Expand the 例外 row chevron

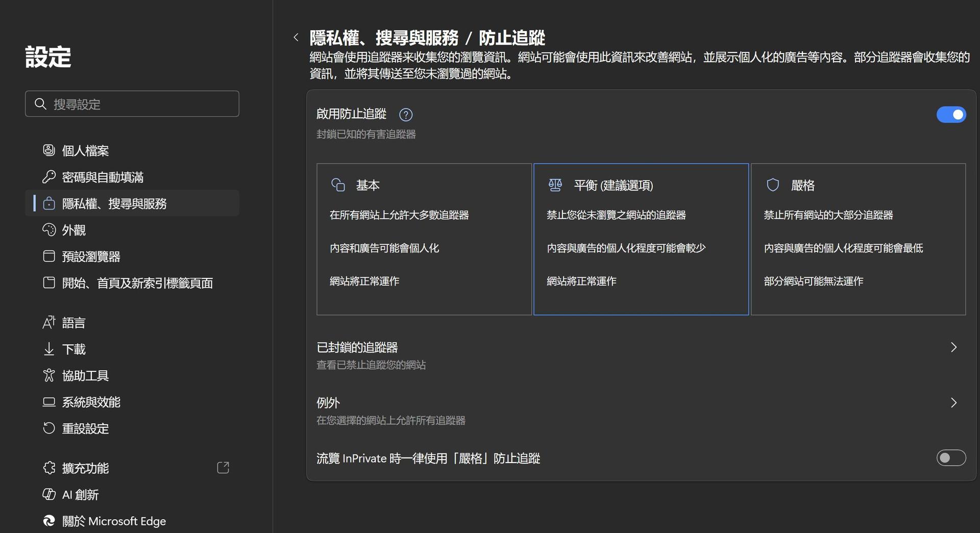point(953,403)
